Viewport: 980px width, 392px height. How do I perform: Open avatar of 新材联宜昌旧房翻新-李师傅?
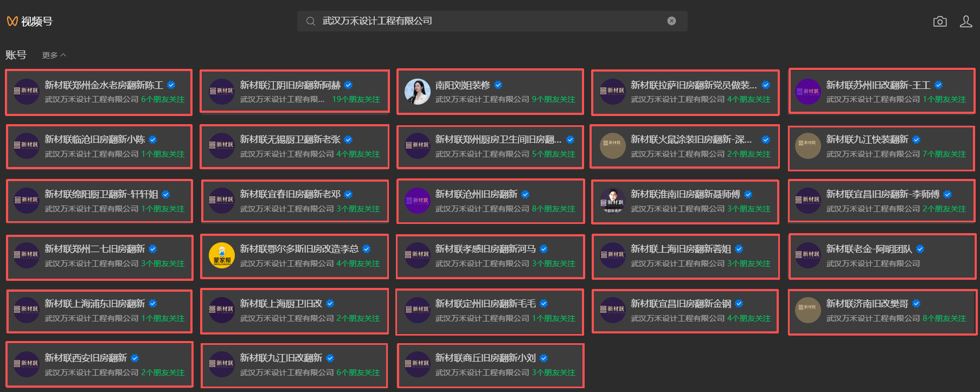pos(808,201)
